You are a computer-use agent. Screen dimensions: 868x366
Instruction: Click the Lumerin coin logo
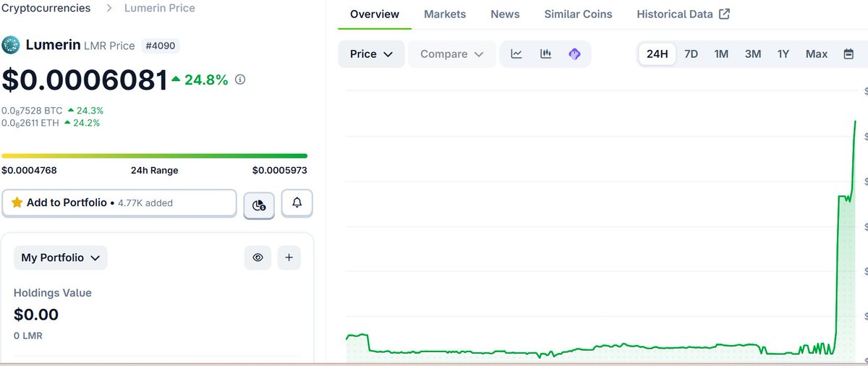[x=11, y=45]
